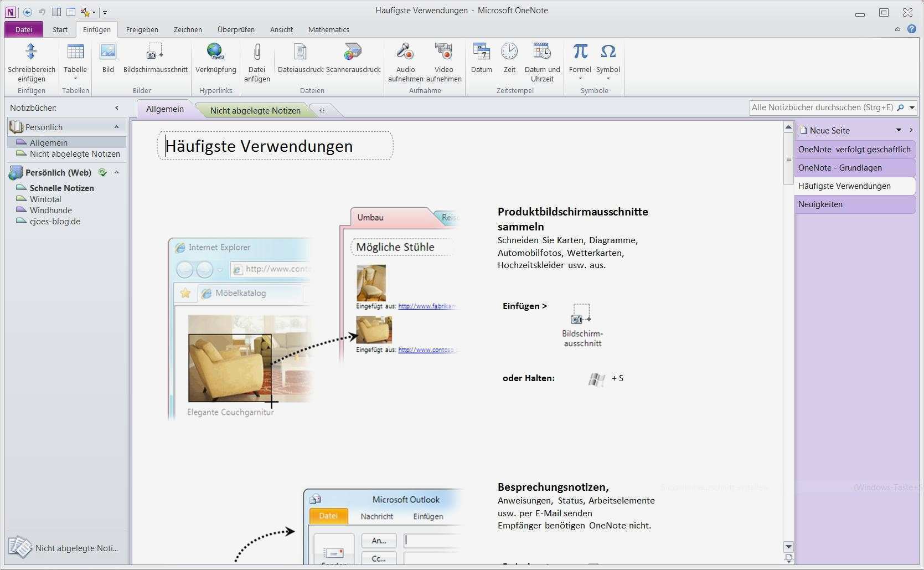
Task: Click the search magnifier icon
Action: pos(900,107)
